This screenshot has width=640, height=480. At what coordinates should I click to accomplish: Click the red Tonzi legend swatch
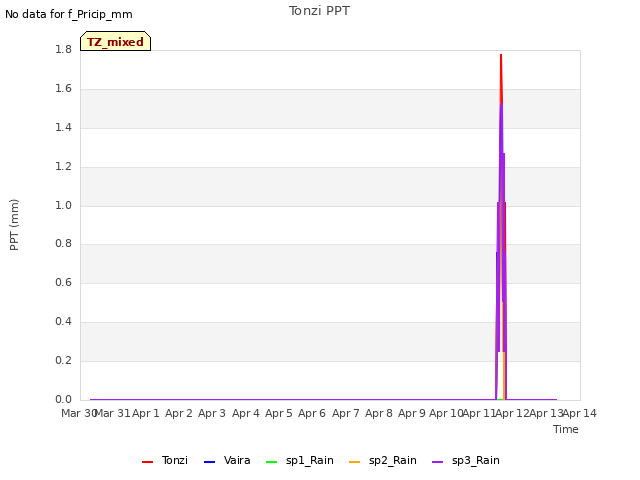click(x=147, y=462)
